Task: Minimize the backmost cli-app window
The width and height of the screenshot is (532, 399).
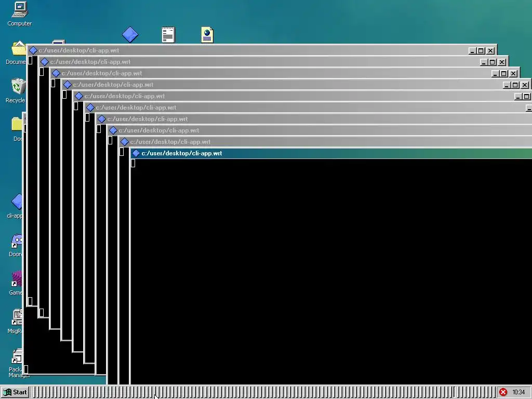Action: tap(472, 51)
